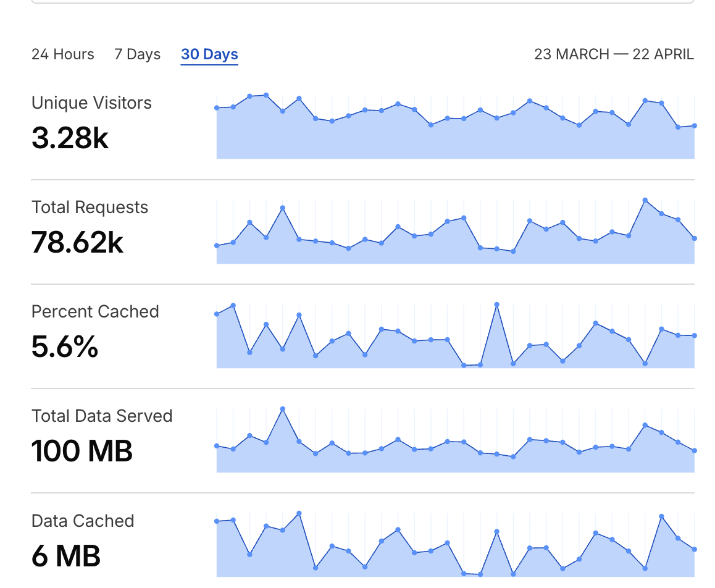This screenshot has width=715, height=588.
Task: Select the 7 Days time range
Action: pos(137,54)
